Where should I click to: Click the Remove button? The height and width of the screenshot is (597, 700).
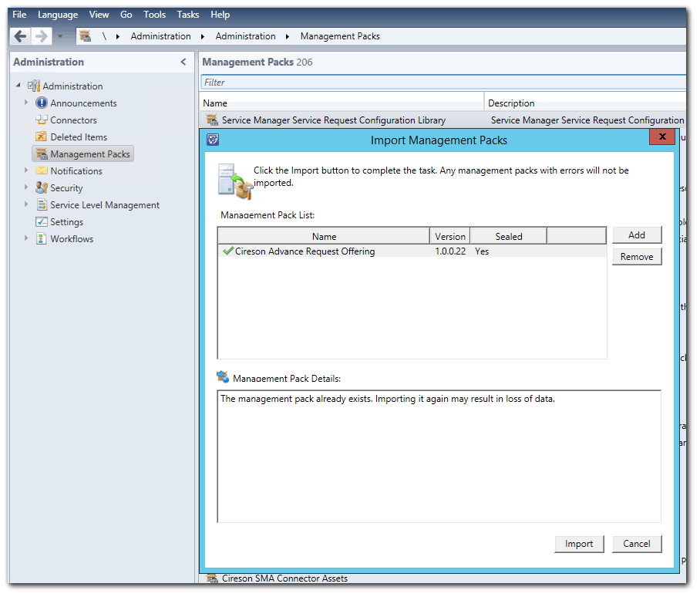[637, 256]
